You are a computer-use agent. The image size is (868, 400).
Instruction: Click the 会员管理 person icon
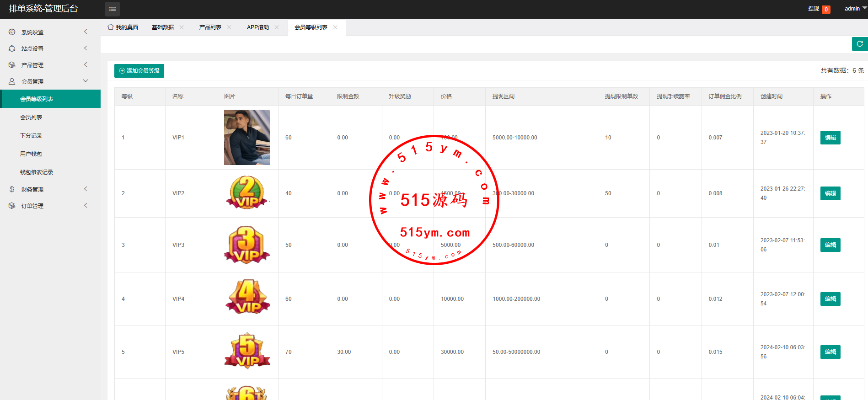pyautogui.click(x=12, y=81)
